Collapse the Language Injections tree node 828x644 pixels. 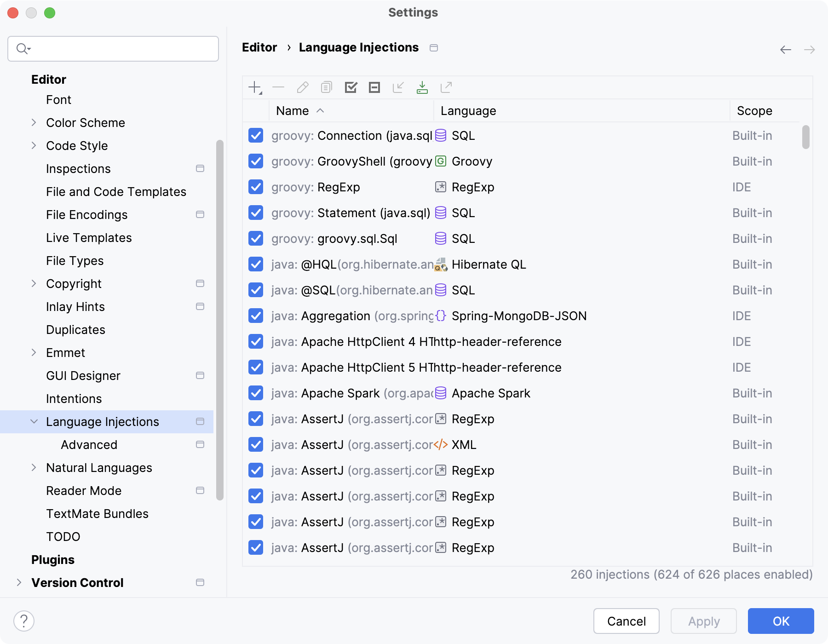(x=33, y=421)
